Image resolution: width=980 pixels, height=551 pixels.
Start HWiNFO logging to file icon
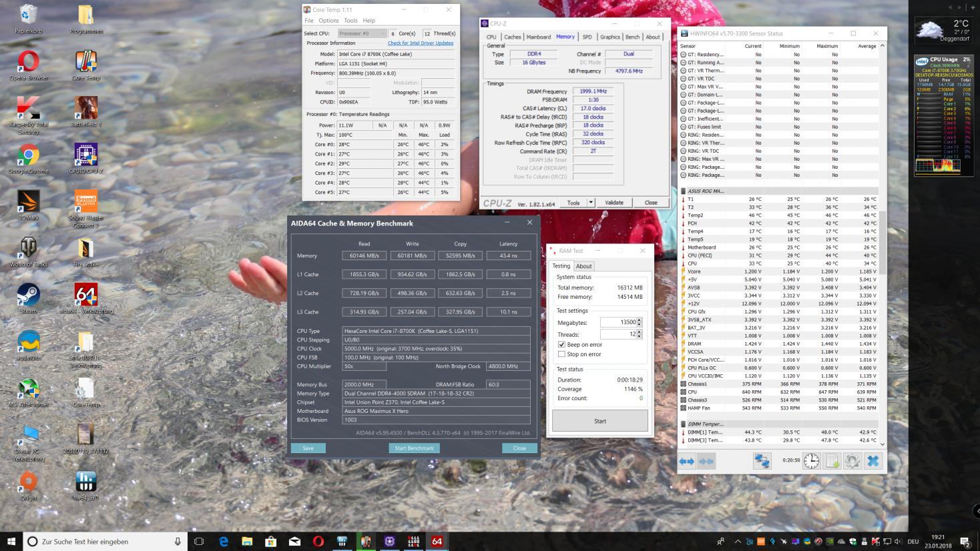click(832, 461)
